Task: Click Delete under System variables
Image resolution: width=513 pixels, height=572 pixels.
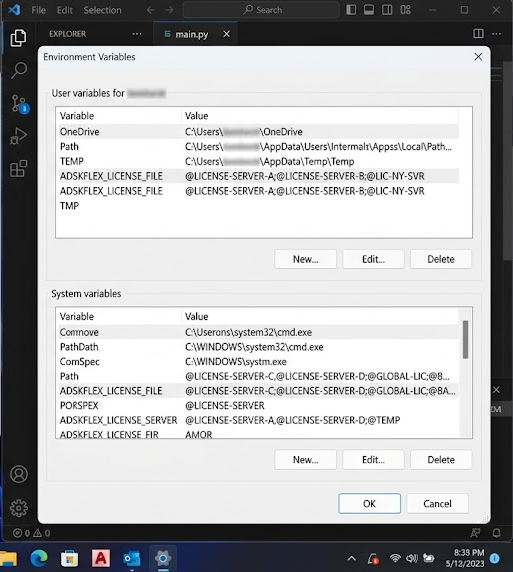Action: (441, 460)
